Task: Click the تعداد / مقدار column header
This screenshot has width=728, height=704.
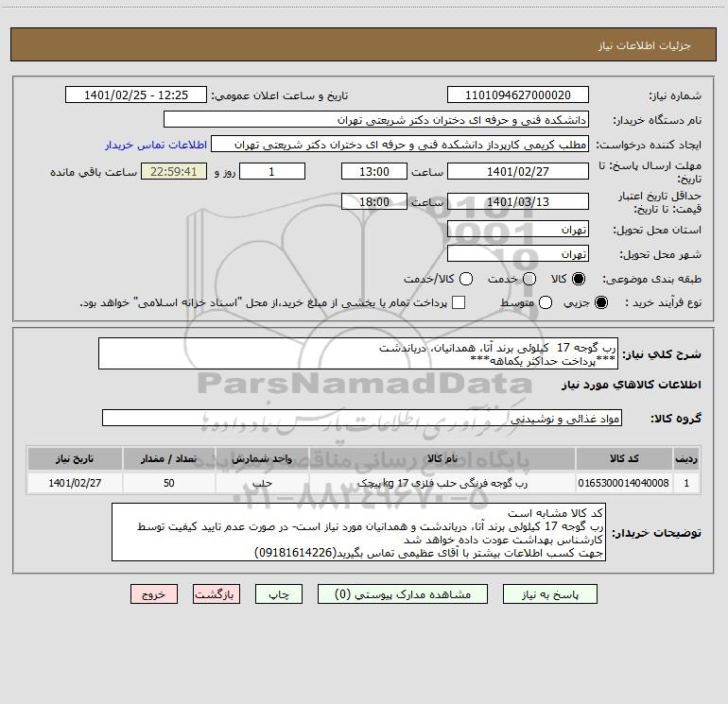Action: tap(168, 458)
